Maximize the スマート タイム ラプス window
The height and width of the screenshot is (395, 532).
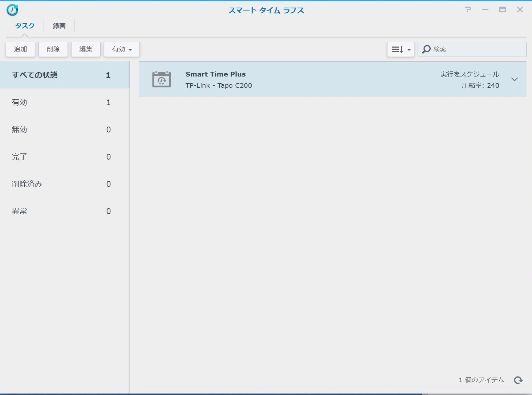click(503, 10)
